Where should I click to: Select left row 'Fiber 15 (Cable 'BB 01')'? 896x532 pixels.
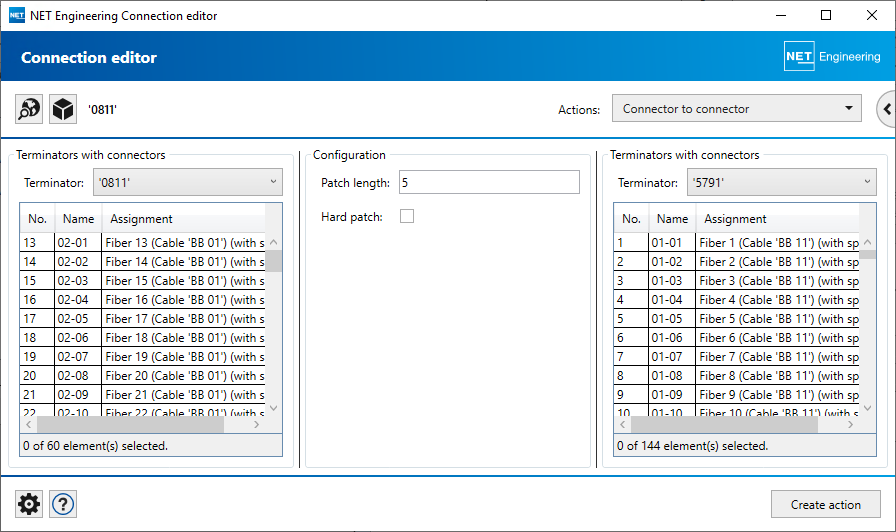tap(143, 281)
